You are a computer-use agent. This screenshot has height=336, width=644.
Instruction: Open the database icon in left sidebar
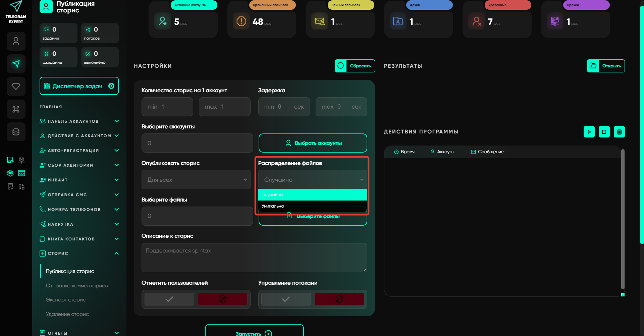click(x=16, y=132)
